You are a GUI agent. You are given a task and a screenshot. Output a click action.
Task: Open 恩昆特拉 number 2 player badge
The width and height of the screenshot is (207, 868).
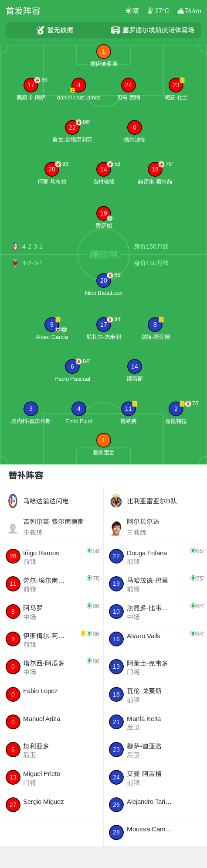tap(176, 409)
